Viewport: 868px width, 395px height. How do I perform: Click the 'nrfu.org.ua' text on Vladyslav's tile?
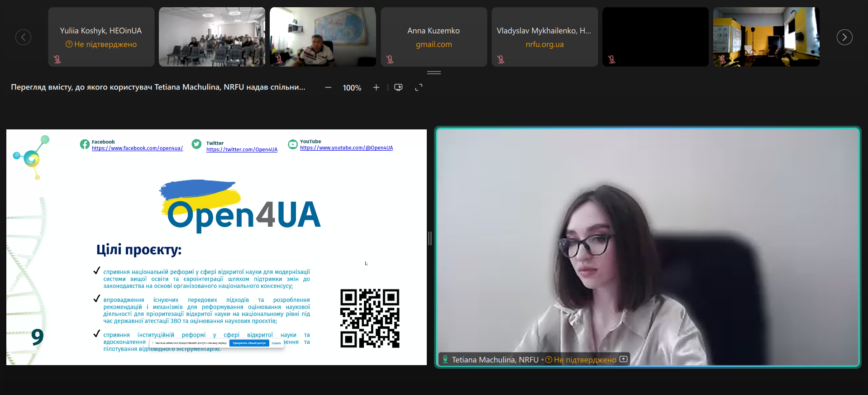pyautogui.click(x=544, y=44)
